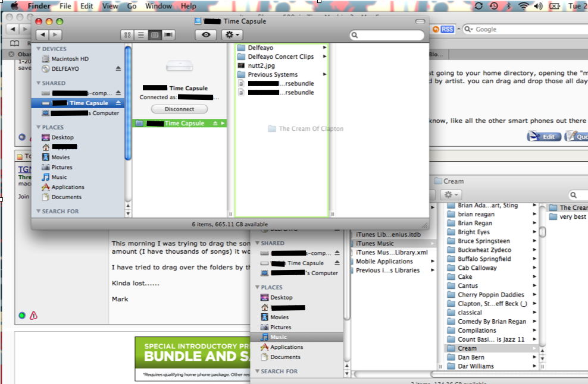Select the DELFEAYO disc in sidebar
Image resolution: width=588 pixels, height=384 pixels.
[x=65, y=68]
